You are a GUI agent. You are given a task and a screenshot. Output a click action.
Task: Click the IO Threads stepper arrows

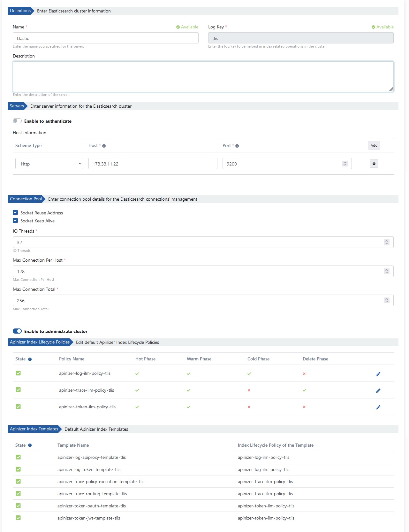(386, 242)
